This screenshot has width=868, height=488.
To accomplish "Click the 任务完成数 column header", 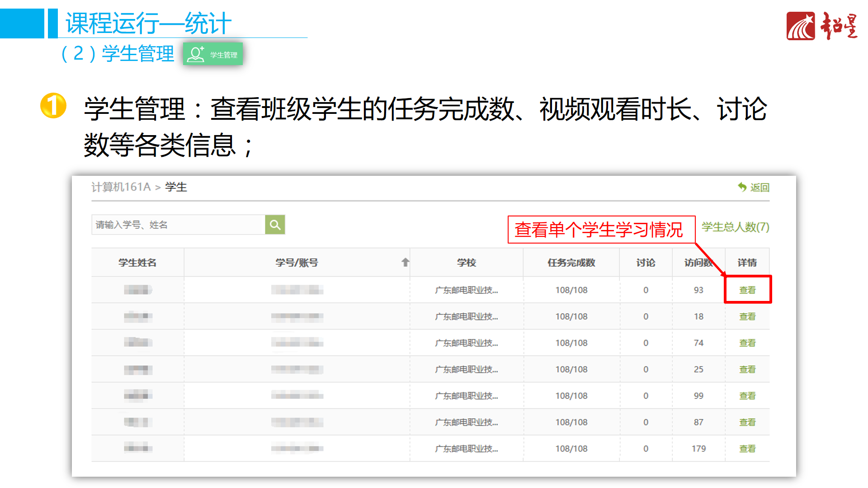I will pos(571,263).
